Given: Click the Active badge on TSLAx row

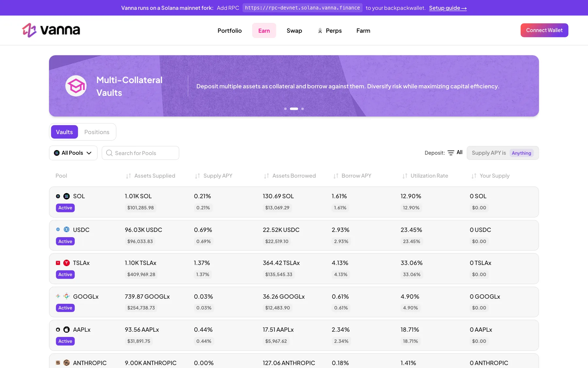Looking at the screenshot, I should [x=65, y=274].
